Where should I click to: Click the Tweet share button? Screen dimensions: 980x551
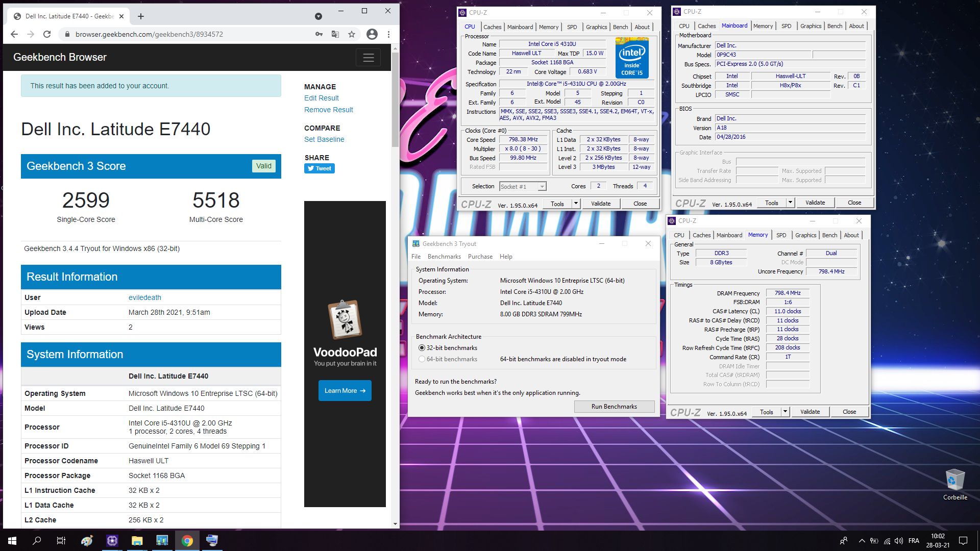pyautogui.click(x=320, y=168)
